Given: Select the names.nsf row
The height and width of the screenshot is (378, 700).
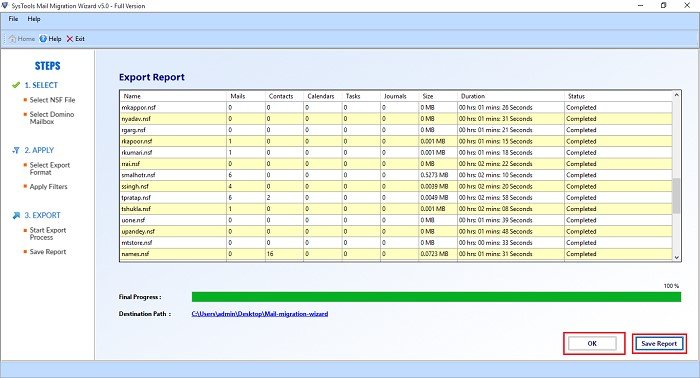Looking at the screenshot, I should pos(396,253).
